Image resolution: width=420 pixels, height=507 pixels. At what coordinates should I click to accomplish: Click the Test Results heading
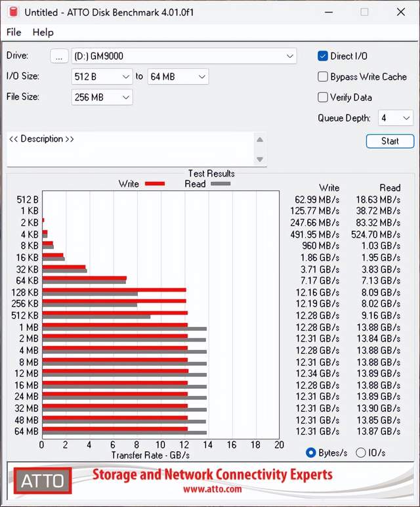coord(211,173)
